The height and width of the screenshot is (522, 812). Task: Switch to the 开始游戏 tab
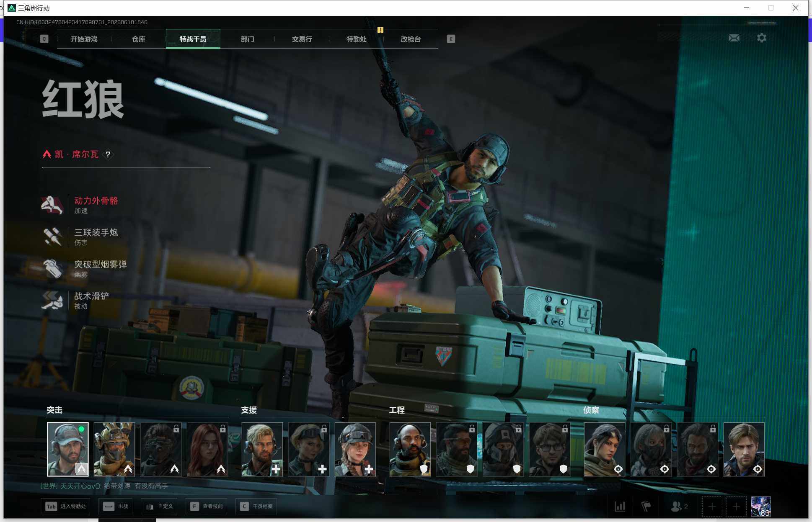pos(84,39)
